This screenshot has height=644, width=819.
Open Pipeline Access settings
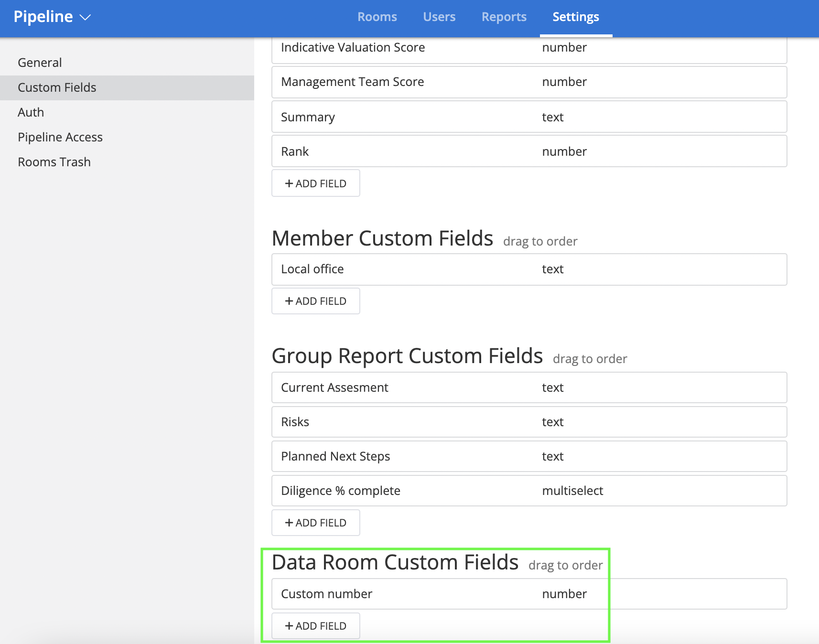pyautogui.click(x=60, y=137)
